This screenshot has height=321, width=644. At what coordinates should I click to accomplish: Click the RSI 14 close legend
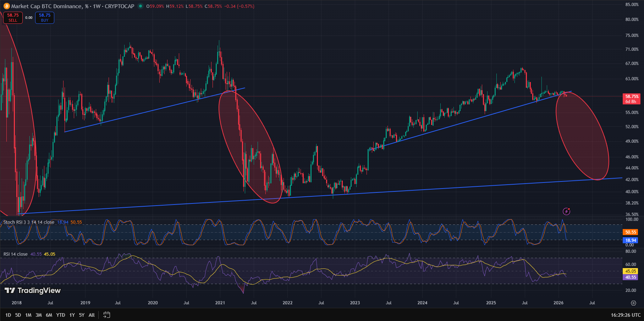[16, 254]
